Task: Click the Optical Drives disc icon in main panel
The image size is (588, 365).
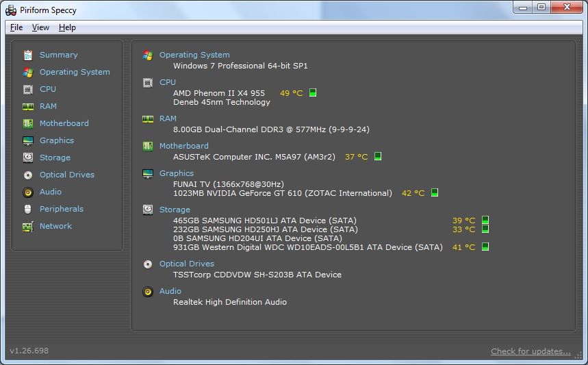Action: tap(148, 264)
